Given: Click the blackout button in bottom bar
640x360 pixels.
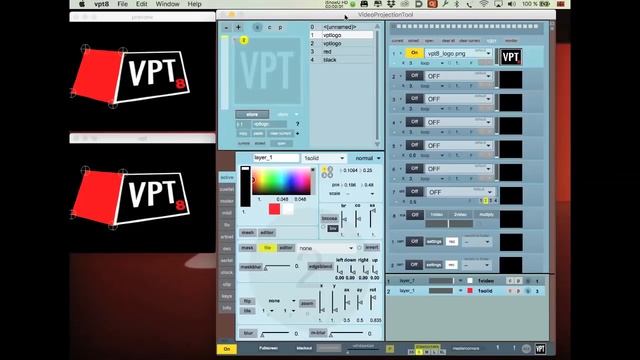Looking at the screenshot, I should tap(304, 348).
